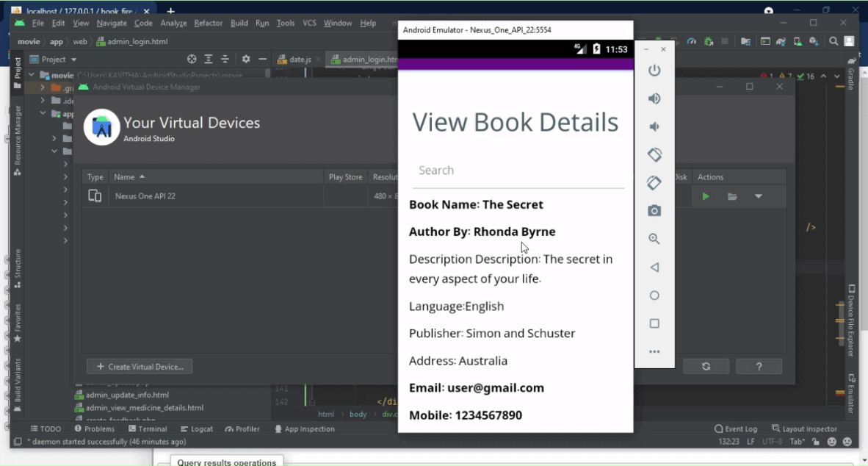Tap the emulator overview square button
This screenshot has height=466, width=868.
(654, 323)
